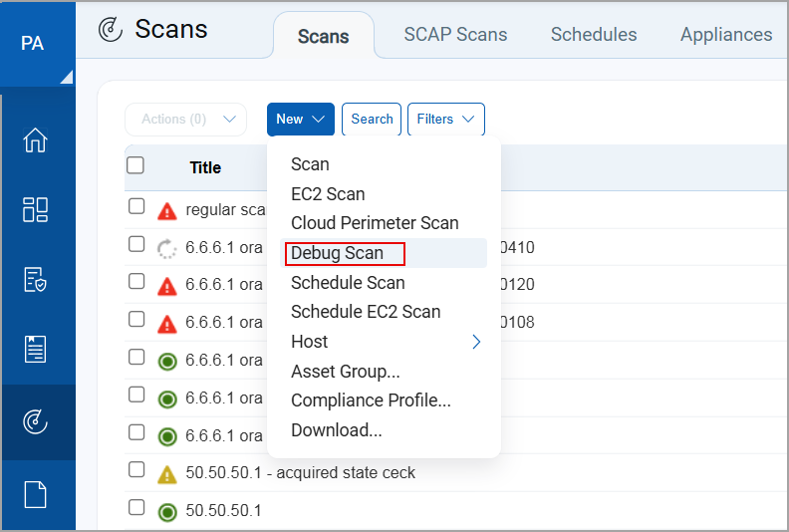Collapse the New dropdown button

pyautogui.click(x=301, y=120)
